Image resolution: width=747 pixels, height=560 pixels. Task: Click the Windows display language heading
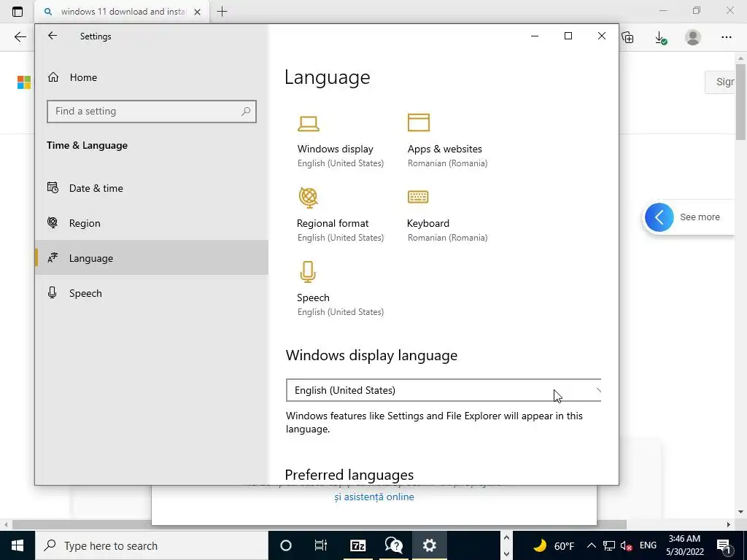tap(371, 355)
